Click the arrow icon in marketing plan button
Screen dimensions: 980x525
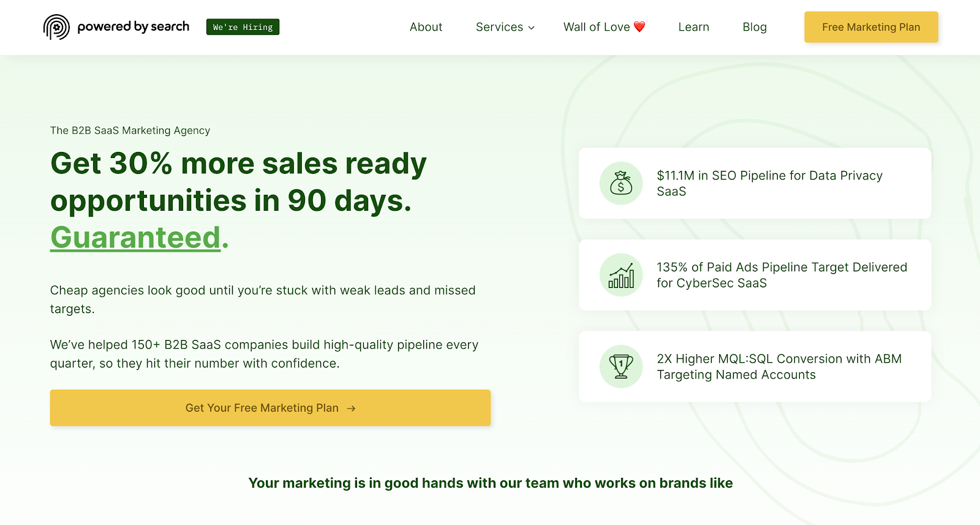(x=351, y=409)
